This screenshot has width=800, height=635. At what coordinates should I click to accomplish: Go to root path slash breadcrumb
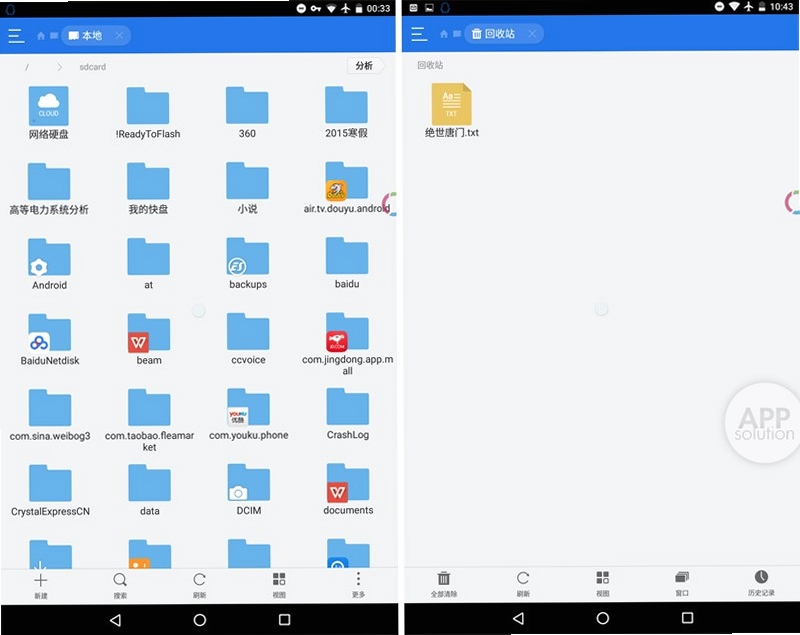pos(27,67)
